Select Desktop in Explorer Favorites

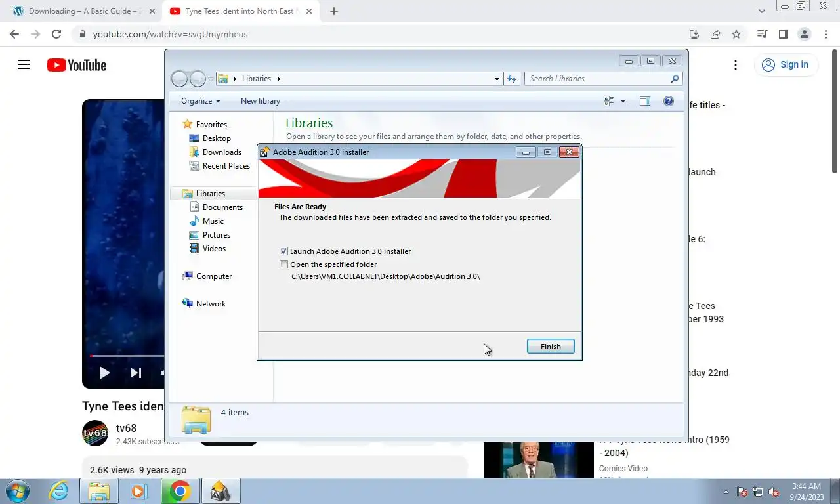click(x=216, y=138)
